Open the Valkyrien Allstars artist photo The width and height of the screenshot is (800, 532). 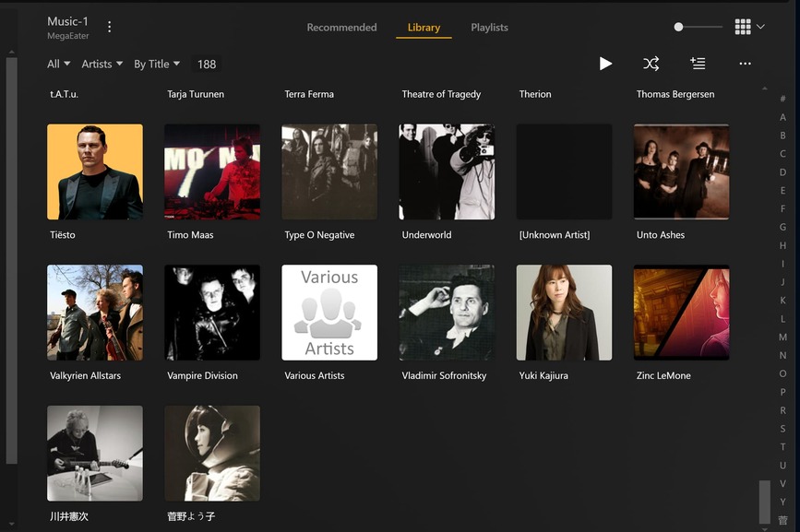[95, 313]
